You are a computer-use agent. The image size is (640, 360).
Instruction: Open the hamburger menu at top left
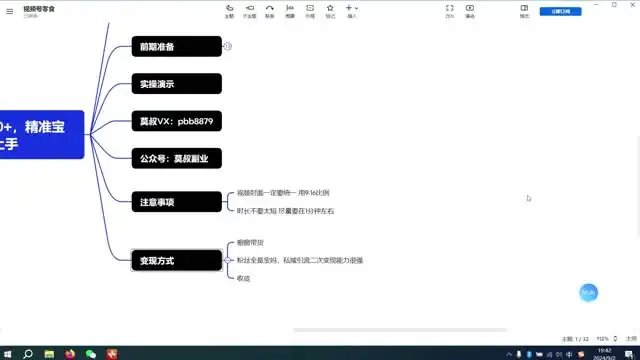pyautogui.click(x=9, y=11)
